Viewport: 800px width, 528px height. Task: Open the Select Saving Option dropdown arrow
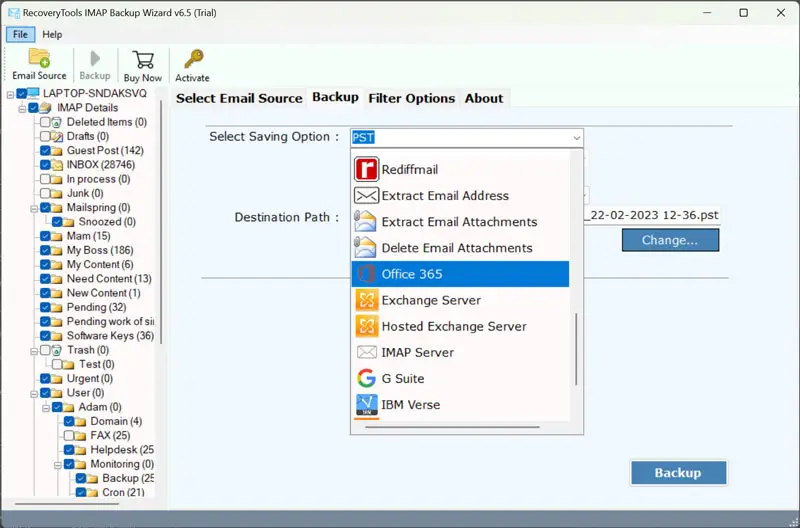[576, 138]
